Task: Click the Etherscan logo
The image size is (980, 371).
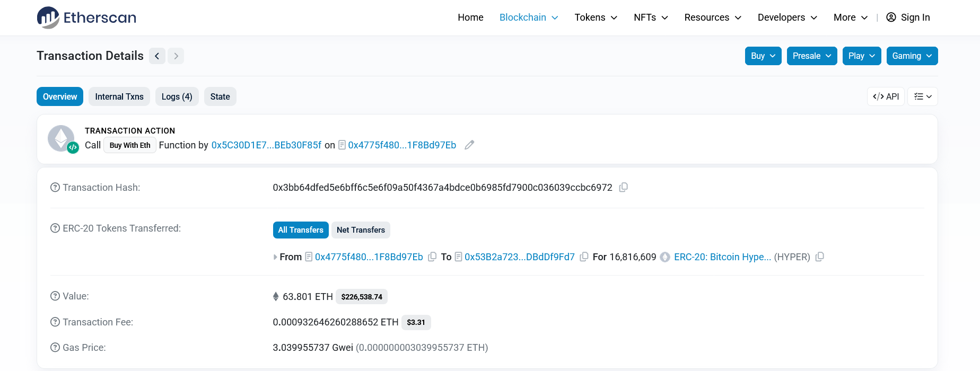Action: click(86, 17)
